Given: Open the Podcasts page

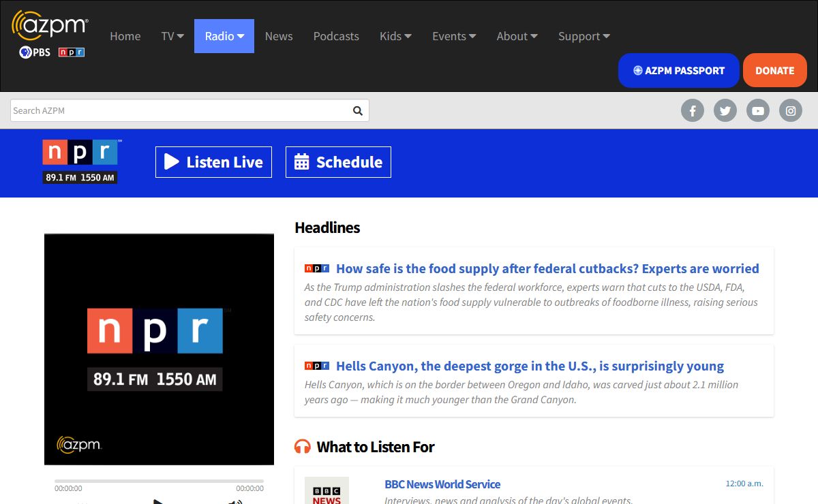Looking at the screenshot, I should (336, 36).
